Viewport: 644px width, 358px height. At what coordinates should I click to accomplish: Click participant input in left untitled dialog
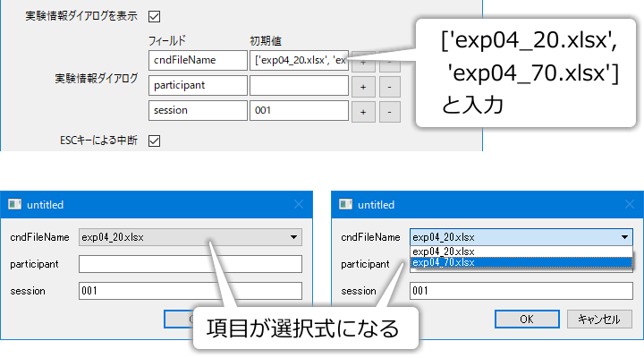click(x=191, y=264)
